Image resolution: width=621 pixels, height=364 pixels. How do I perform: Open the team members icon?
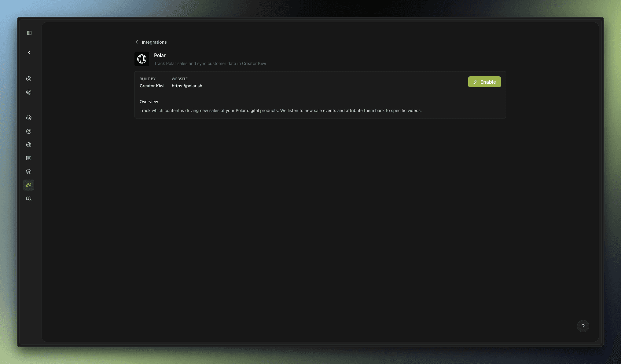point(29,198)
